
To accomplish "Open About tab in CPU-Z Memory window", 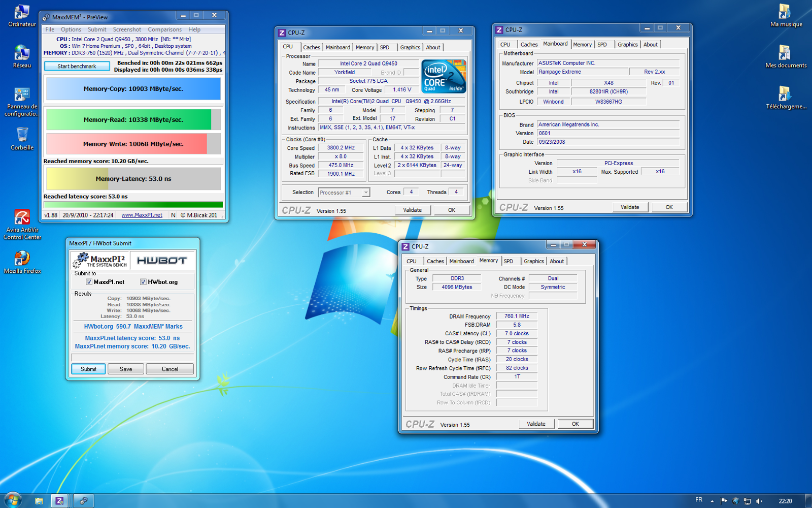I will [x=557, y=261].
